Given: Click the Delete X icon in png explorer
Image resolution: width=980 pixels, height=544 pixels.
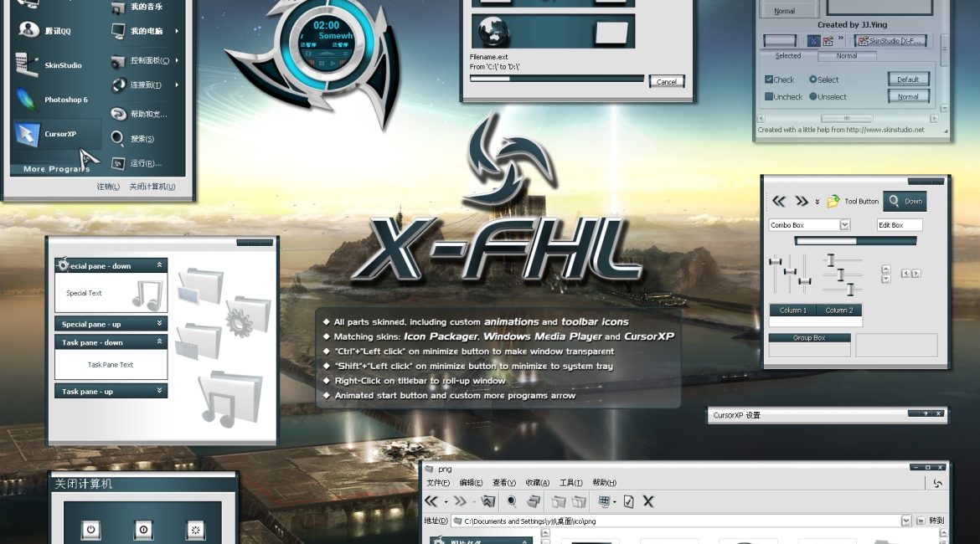Looking at the screenshot, I should click(x=648, y=501).
